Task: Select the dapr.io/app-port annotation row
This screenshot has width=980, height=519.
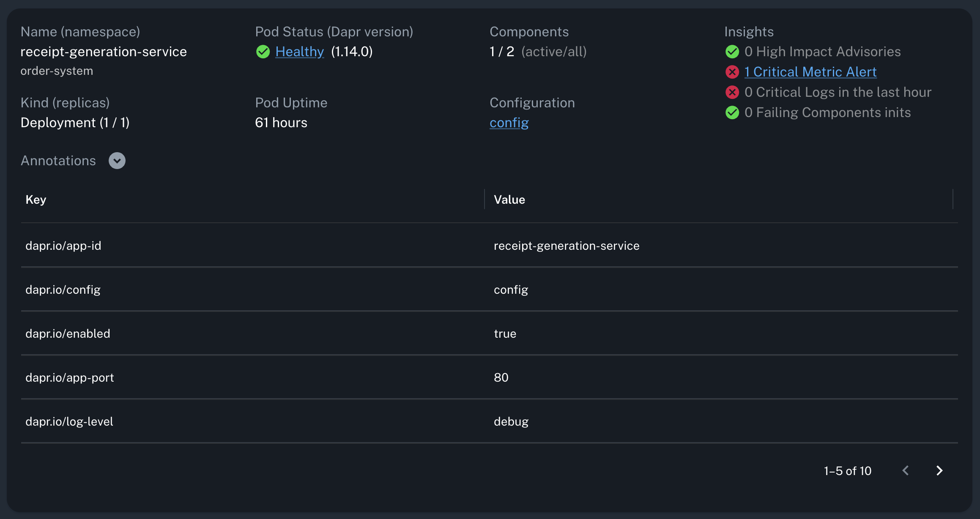Action: tap(70, 377)
